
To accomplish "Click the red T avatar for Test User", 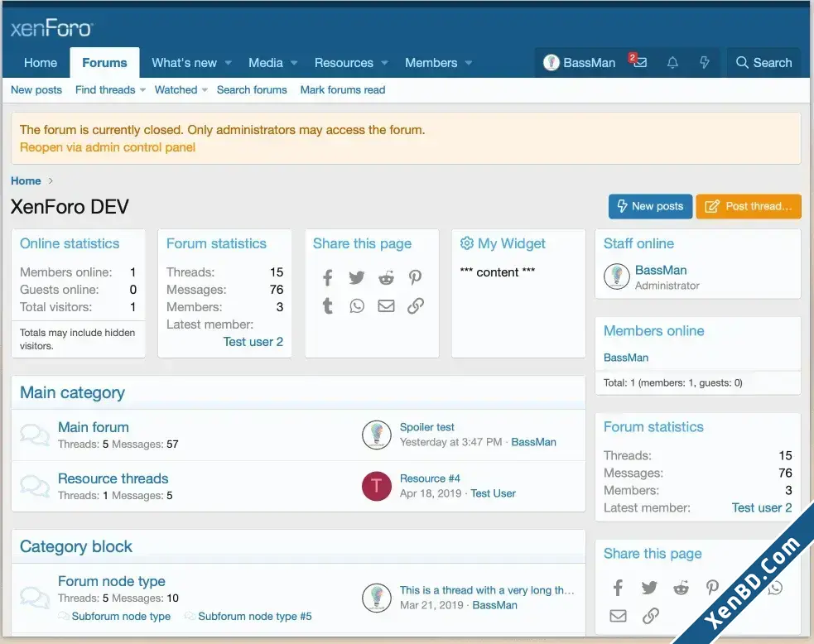I will pos(377,486).
